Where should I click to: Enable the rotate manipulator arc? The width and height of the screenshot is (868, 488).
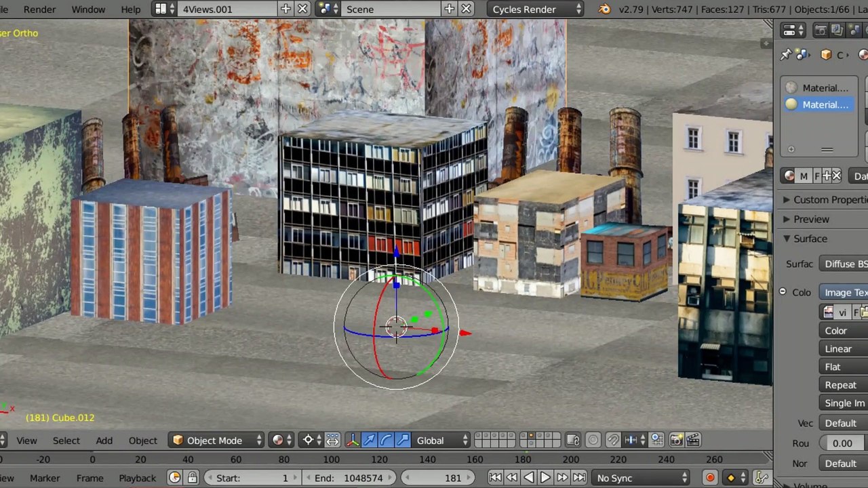[386, 441]
